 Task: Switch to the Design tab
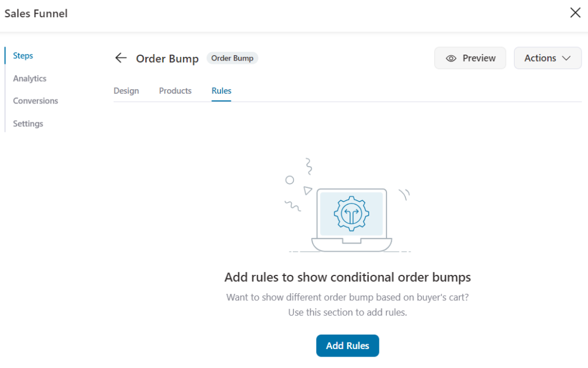(x=126, y=91)
